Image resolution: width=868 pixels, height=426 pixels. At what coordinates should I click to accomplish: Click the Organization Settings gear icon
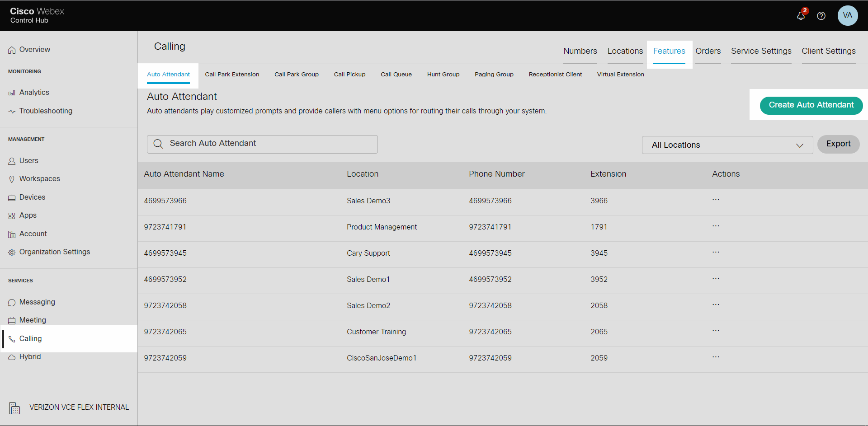(x=12, y=253)
